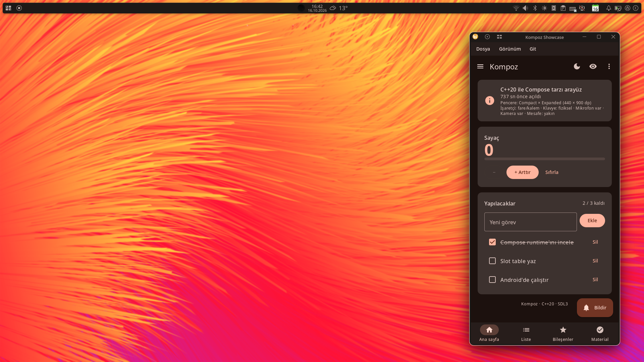644x362 pixels.
Task: Delete Compose runtime'ını incele using its Sil
Action: pos(595,242)
